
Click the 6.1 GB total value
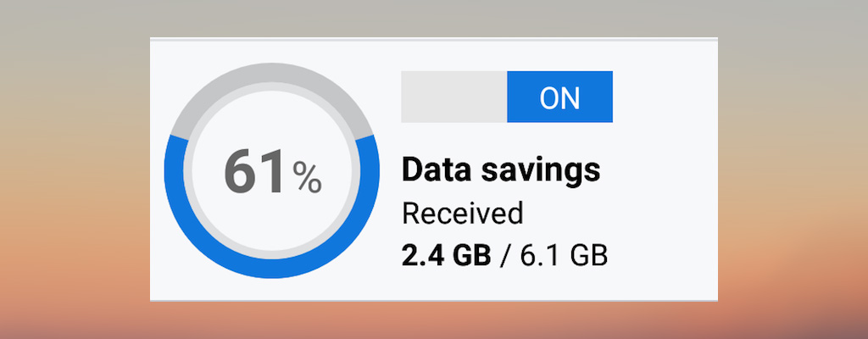(x=560, y=255)
